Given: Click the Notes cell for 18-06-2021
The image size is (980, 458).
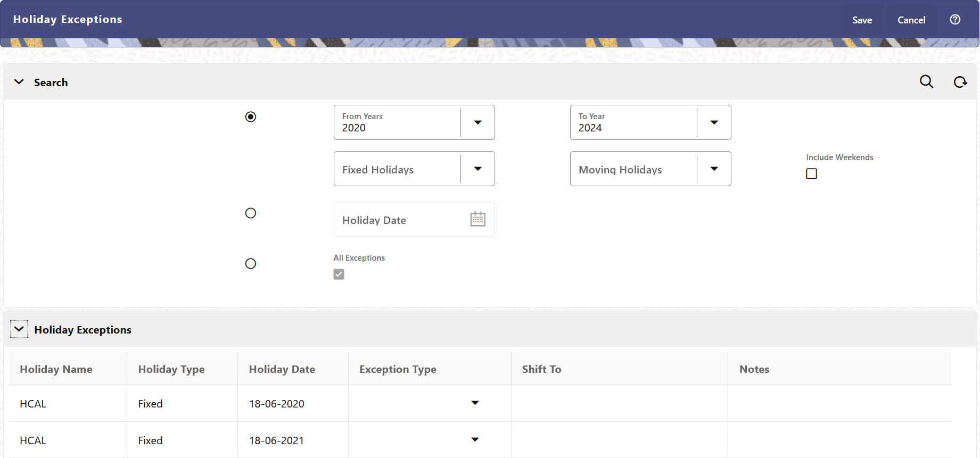Looking at the screenshot, I should pyautogui.click(x=839, y=440).
